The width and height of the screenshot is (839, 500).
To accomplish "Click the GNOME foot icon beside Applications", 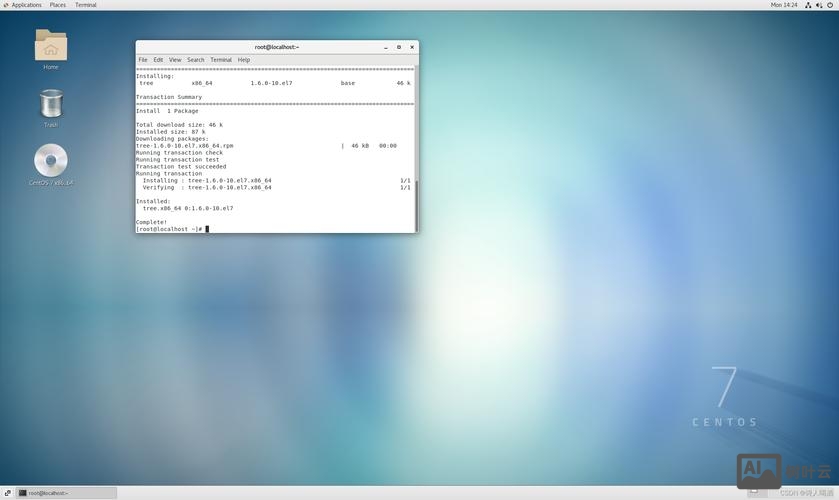I will (5, 5).
